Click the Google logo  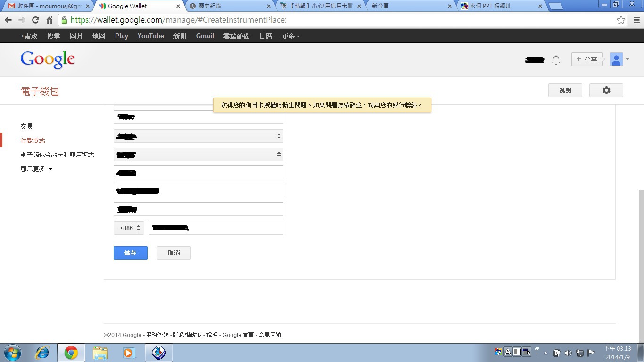[48, 60]
